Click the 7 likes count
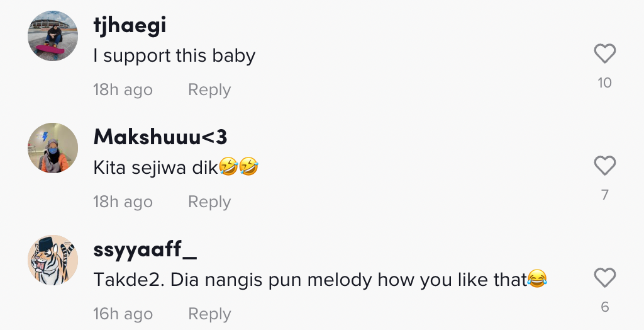644x330 pixels. [x=604, y=195]
